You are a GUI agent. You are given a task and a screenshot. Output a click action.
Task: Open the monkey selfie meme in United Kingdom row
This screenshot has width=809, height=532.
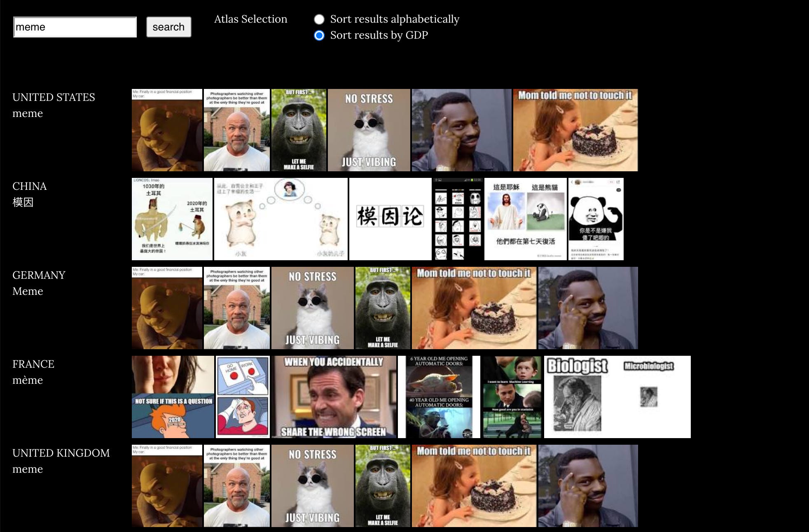pos(383,486)
